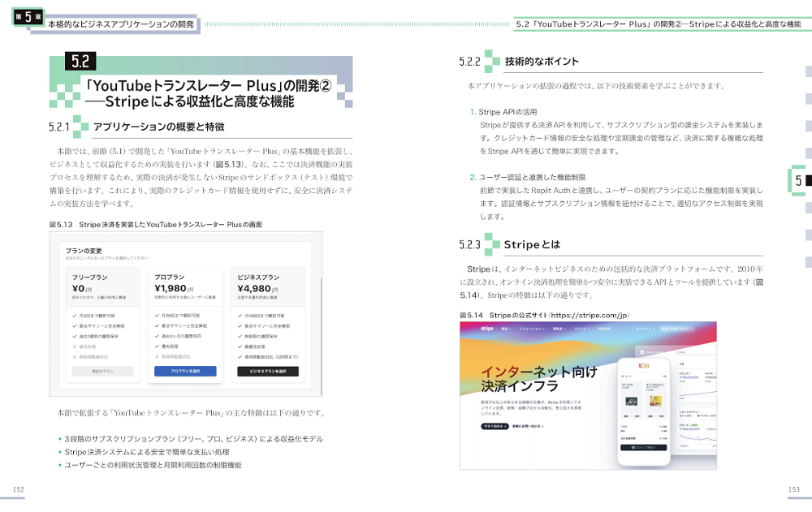
Task: Click the checkmark beside 月100回まで in ビジネスプラン
Action: tap(240, 316)
